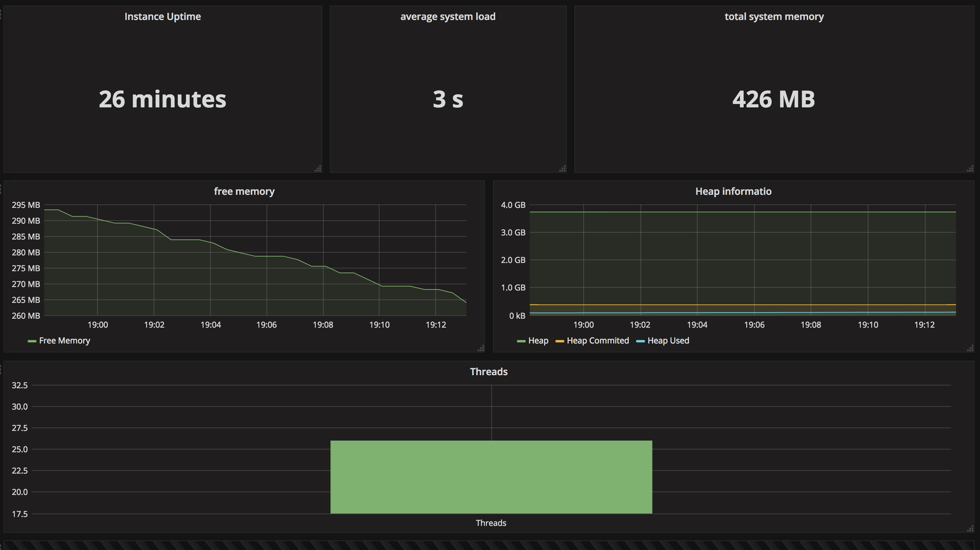Click the 426 MB memory value
This screenshot has height=550, width=980.
pos(774,99)
